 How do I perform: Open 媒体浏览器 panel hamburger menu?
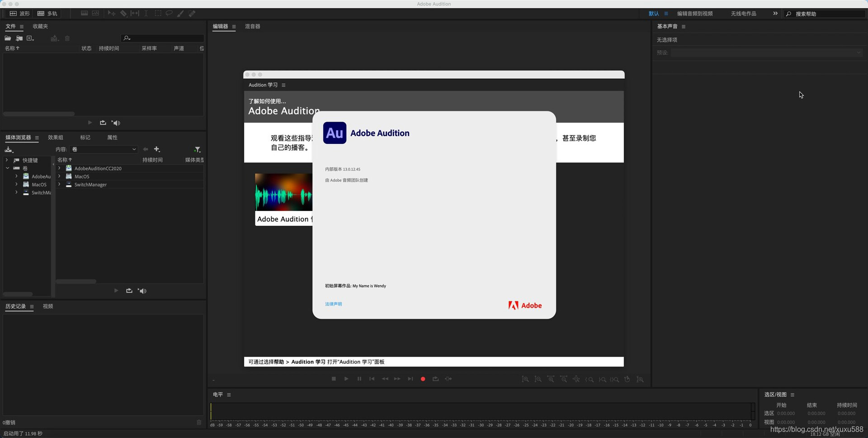tap(37, 138)
